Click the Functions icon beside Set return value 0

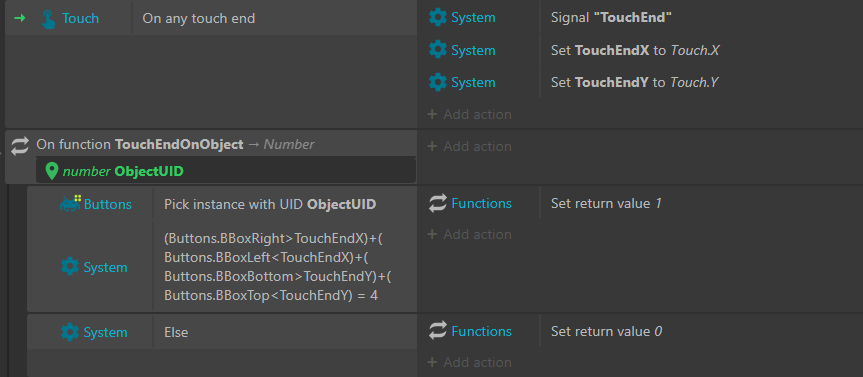point(438,331)
